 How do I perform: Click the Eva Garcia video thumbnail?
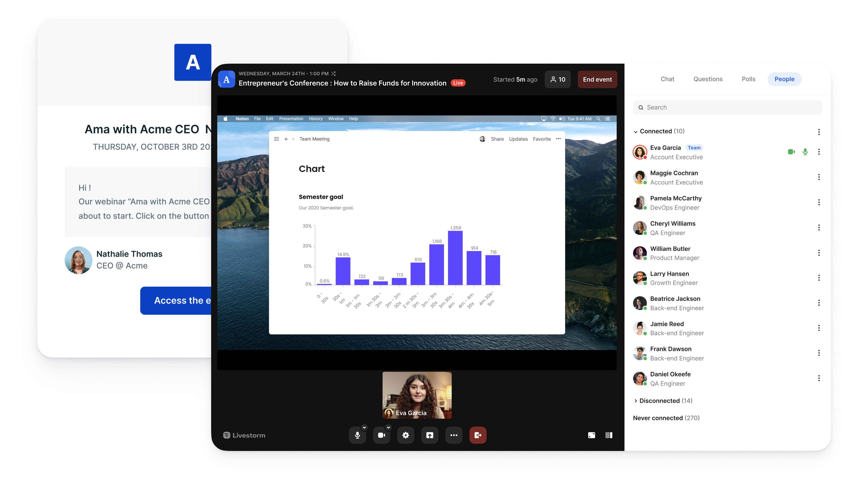point(417,395)
